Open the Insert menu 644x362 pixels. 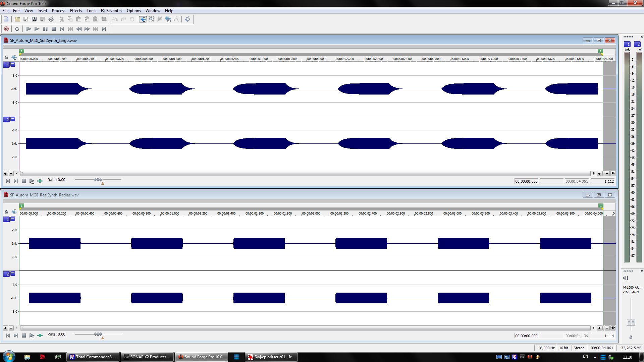pyautogui.click(x=42, y=11)
